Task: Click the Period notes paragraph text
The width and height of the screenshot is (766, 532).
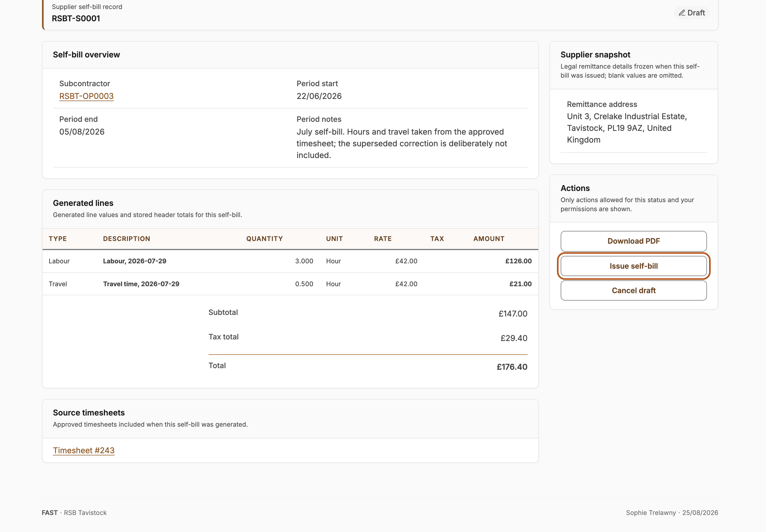Action: coord(402,144)
